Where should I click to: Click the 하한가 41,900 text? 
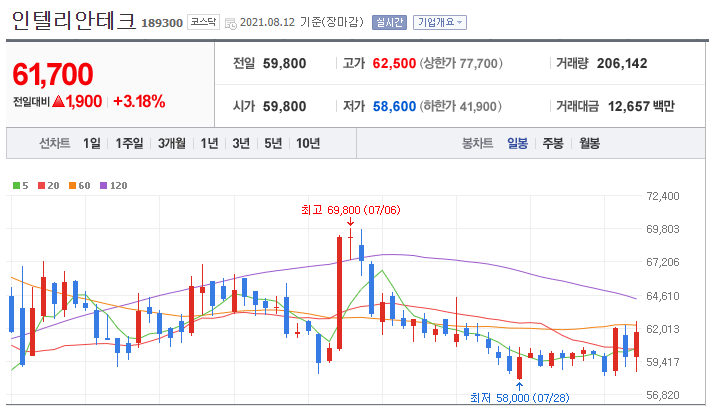point(461,106)
